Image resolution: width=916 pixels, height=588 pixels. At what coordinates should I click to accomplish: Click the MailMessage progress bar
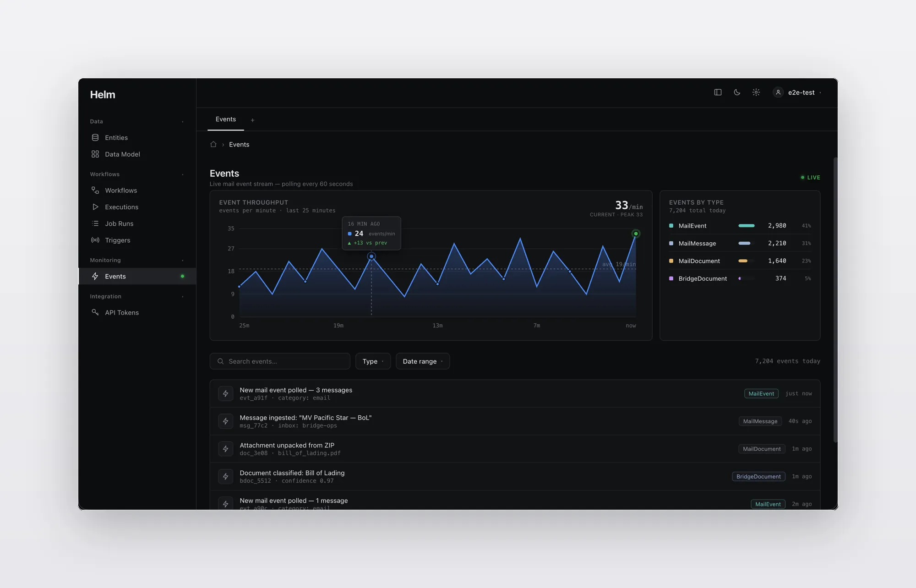pos(746,243)
